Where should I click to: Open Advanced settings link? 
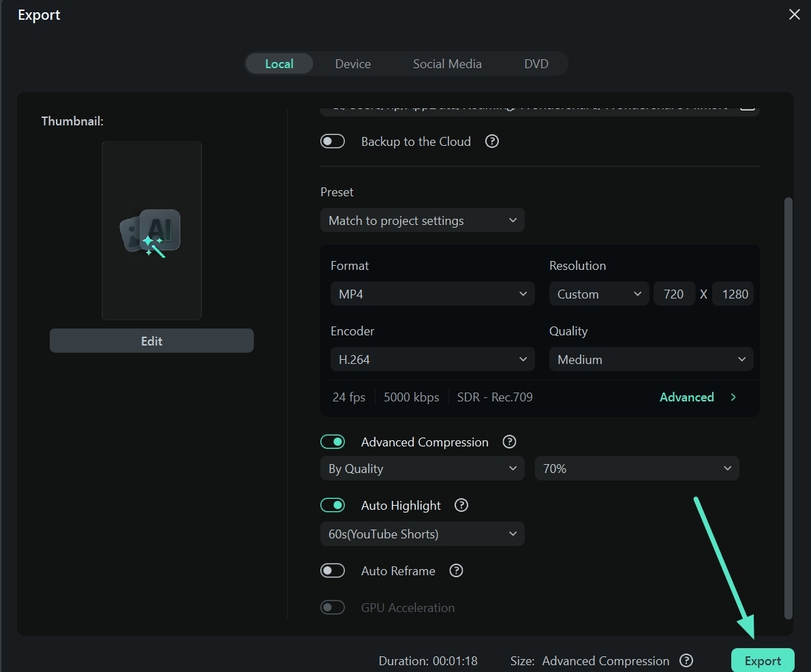point(686,397)
